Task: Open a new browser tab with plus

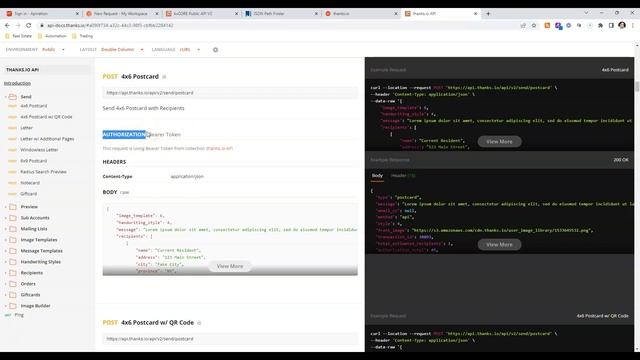Action: coord(488,13)
